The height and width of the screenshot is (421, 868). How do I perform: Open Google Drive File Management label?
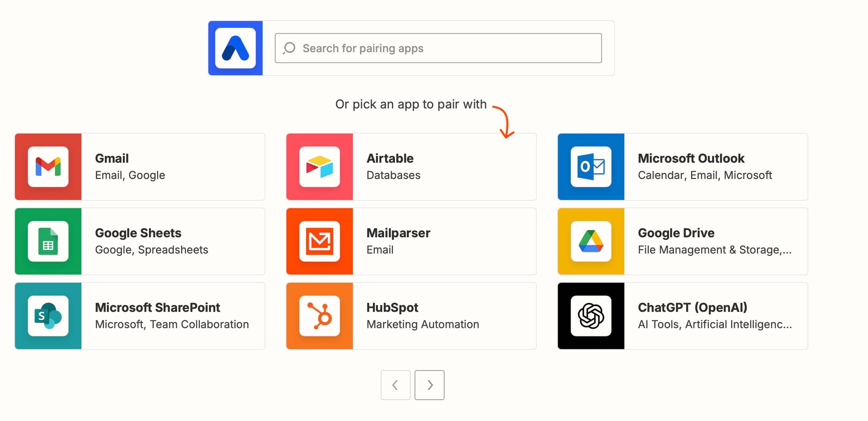pos(714,250)
